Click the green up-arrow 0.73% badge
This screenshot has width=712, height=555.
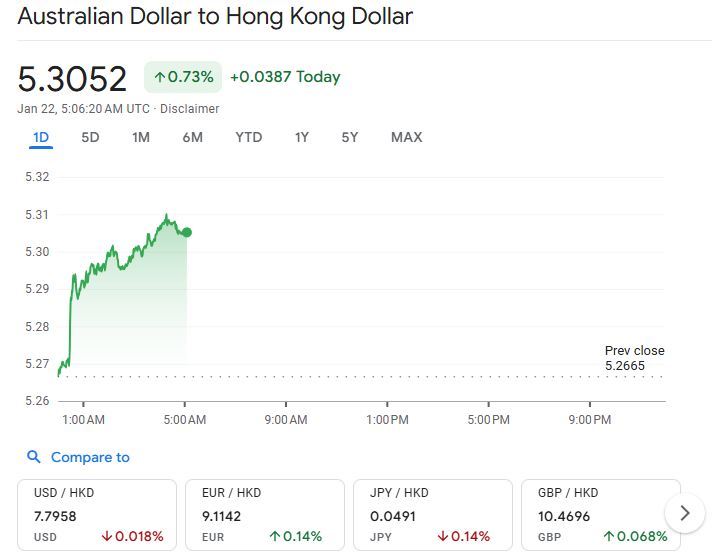click(x=183, y=77)
